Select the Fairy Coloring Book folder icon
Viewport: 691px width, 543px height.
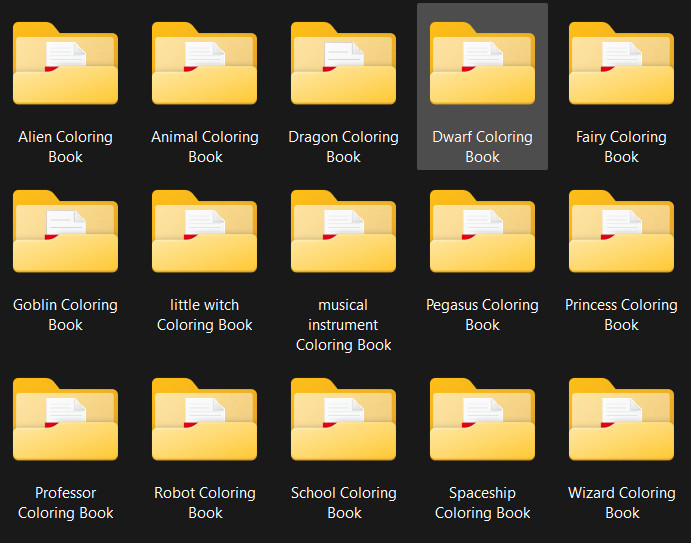[x=621, y=63]
